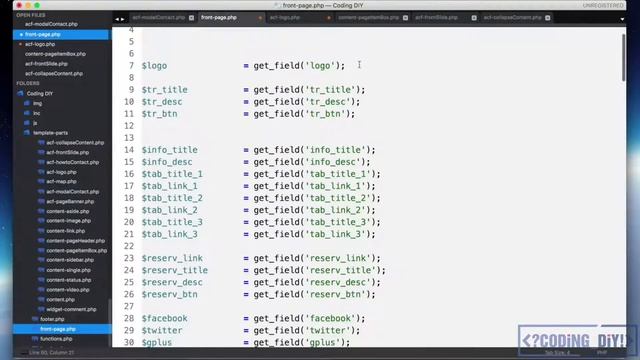This screenshot has height=360, width=640.
Task: Click file icon of acf-frontSlide.php in tree
Action: pyautogui.click(x=41, y=152)
